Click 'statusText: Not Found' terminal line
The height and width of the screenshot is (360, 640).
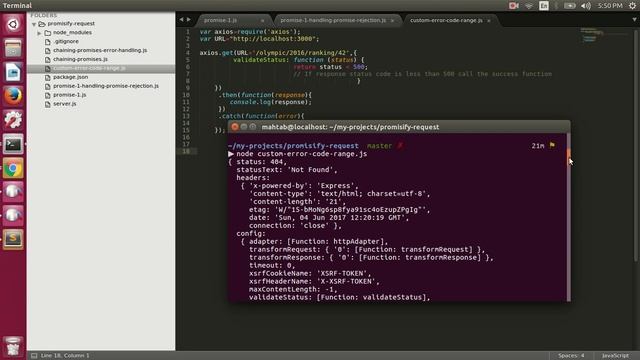pyautogui.click(x=287, y=170)
